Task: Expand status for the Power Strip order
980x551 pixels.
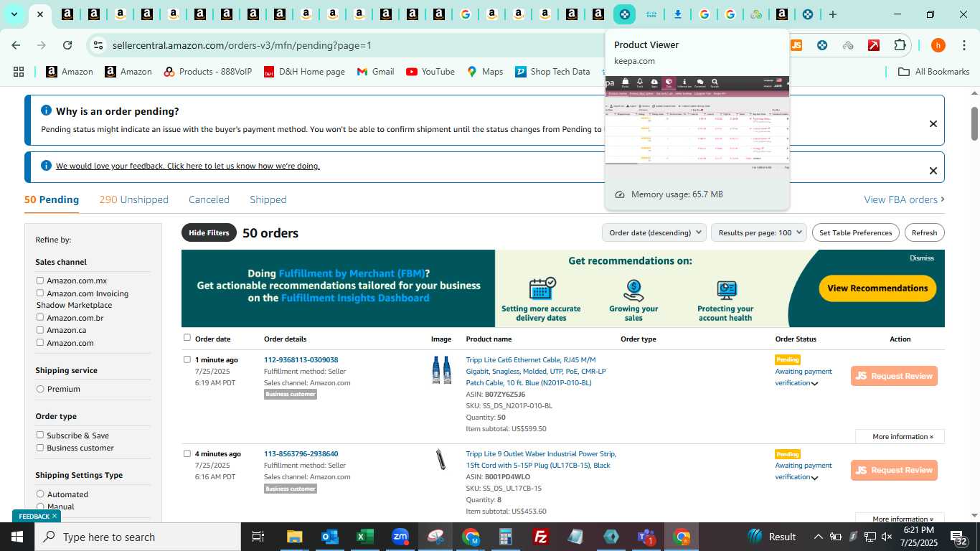Action: pyautogui.click(x=814, y=478)
